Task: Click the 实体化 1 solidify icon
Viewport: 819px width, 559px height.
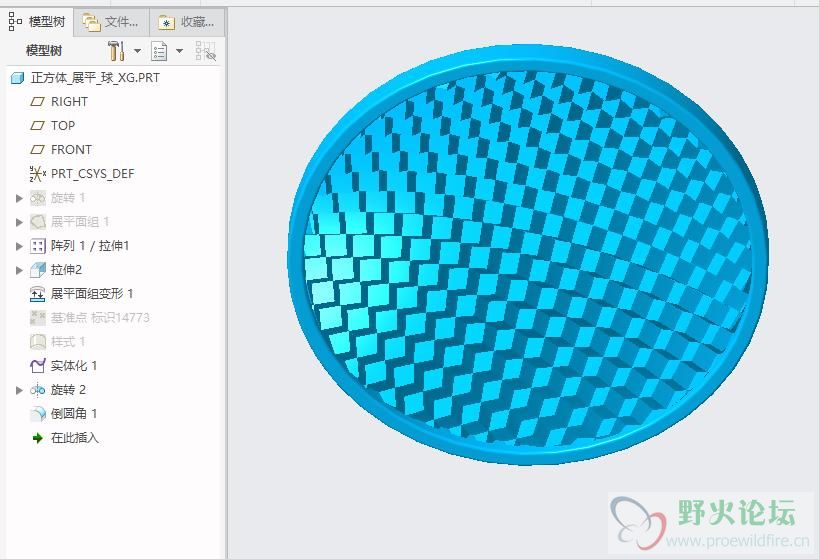Action: click(x=38, y=366)
